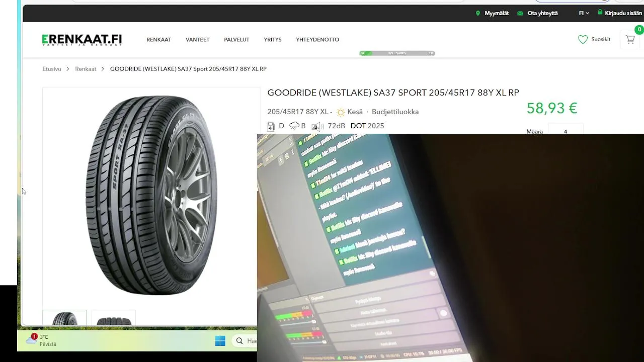Click the taskbar search magnifier

coord(239,341)
